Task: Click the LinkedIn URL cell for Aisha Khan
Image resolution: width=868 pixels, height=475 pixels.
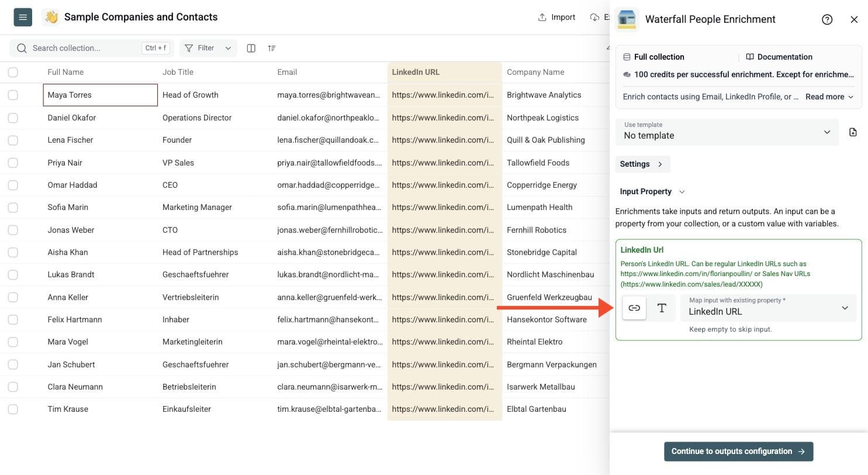Action: point(444,252)
